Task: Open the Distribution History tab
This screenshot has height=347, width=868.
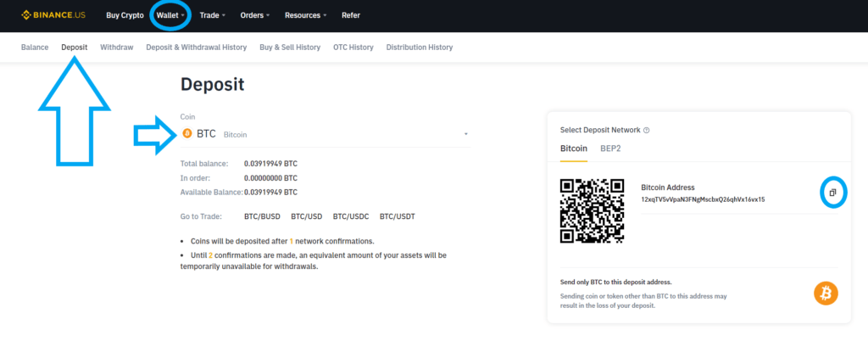Action: point(420,48)
